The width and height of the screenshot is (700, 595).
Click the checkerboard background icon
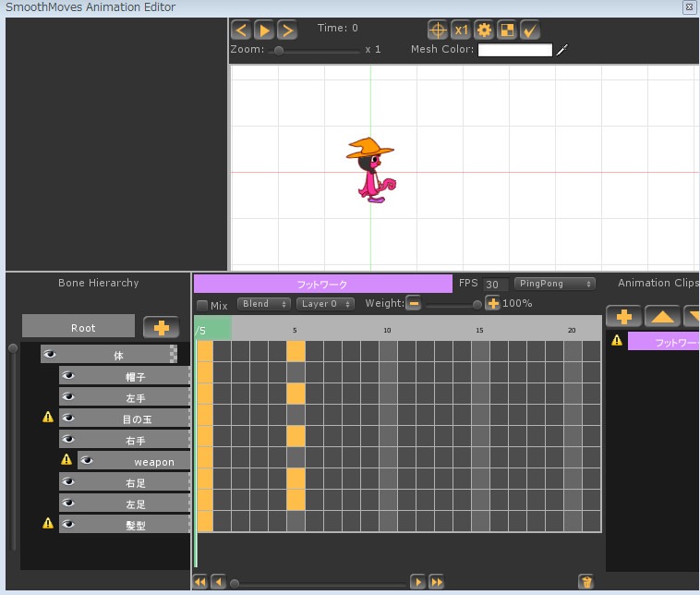506,30
